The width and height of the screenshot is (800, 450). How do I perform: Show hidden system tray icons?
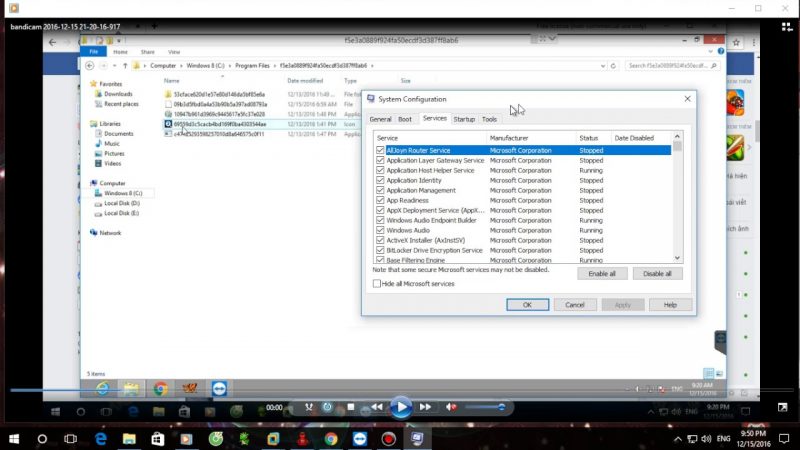[678, 439]
